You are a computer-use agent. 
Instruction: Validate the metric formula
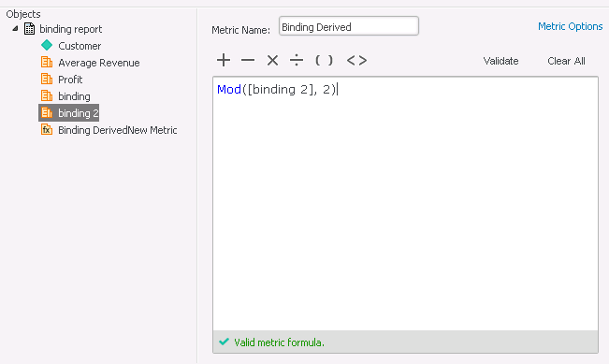(500, 61)
